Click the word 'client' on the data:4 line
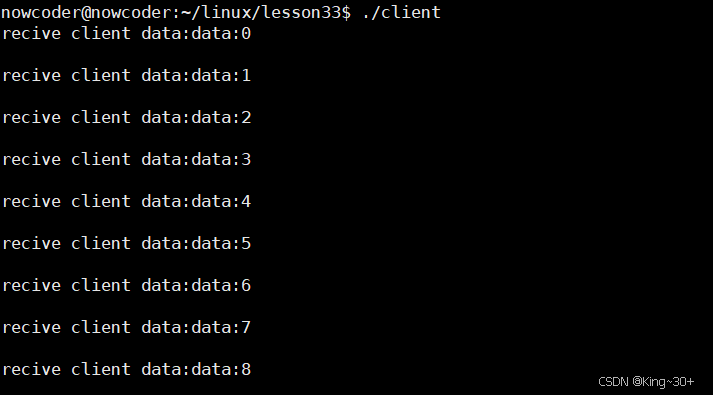The image size is (713, 395). pos(101,201)
